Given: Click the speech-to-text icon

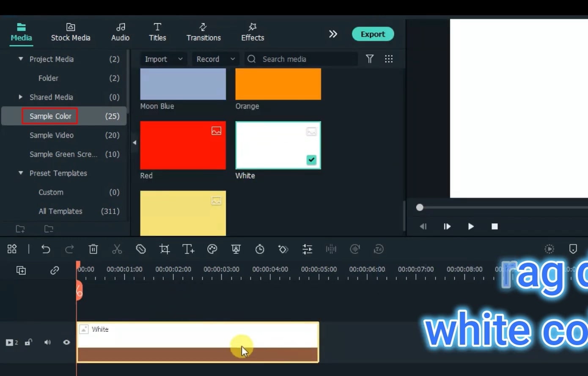Looking at the screenshot, I should click(379, 249).
